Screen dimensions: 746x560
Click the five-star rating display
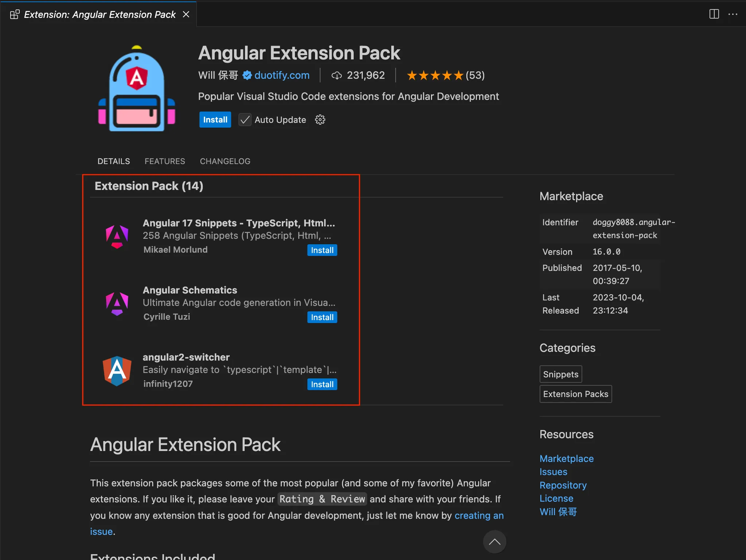pyautogui.click(x=435, y=75)
